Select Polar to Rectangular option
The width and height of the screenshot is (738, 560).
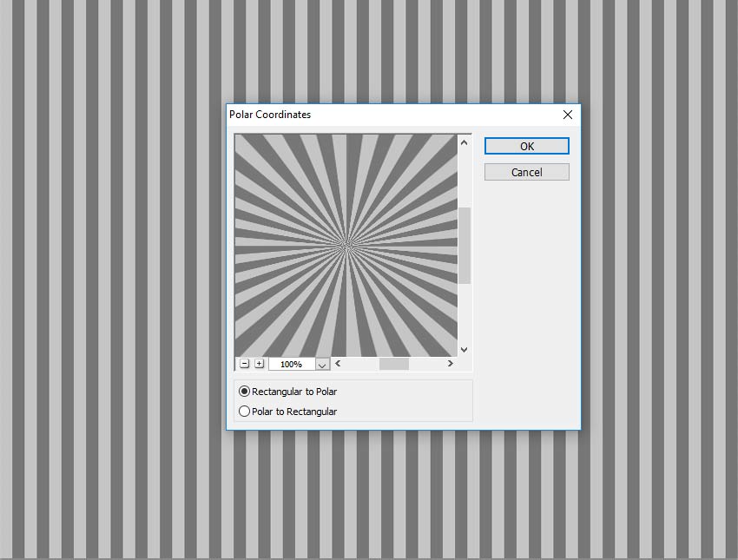point(288,412)
